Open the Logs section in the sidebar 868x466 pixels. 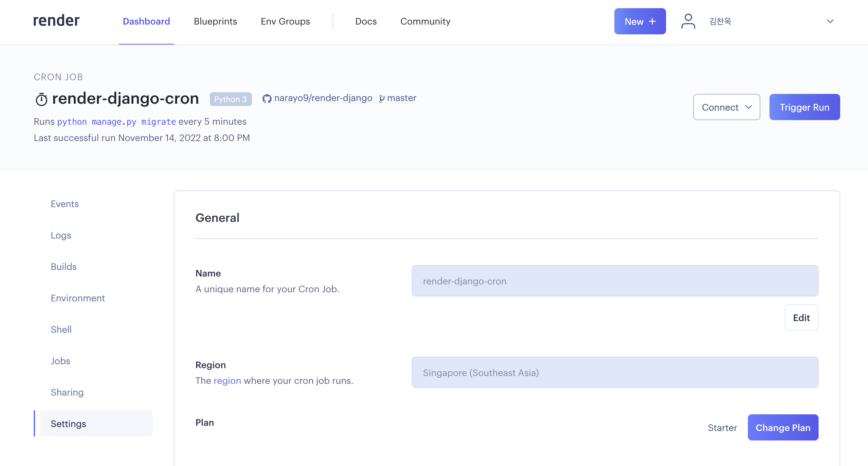tap(61, 235)
